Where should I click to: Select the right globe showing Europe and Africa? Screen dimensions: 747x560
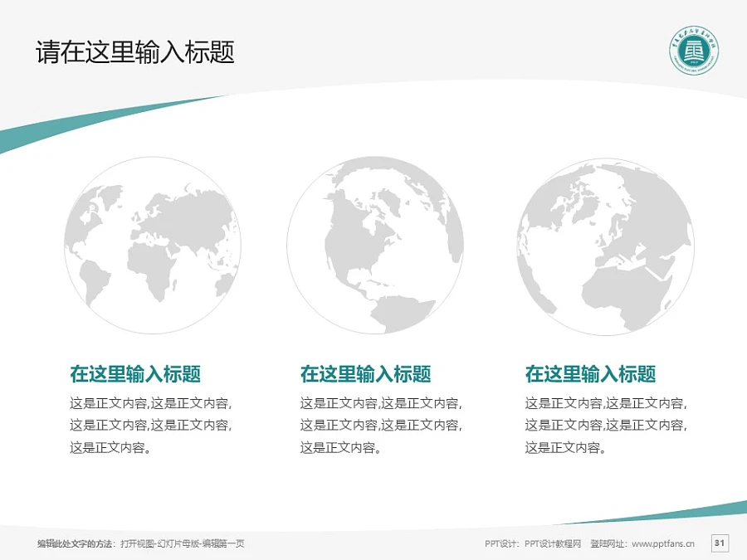604,246
